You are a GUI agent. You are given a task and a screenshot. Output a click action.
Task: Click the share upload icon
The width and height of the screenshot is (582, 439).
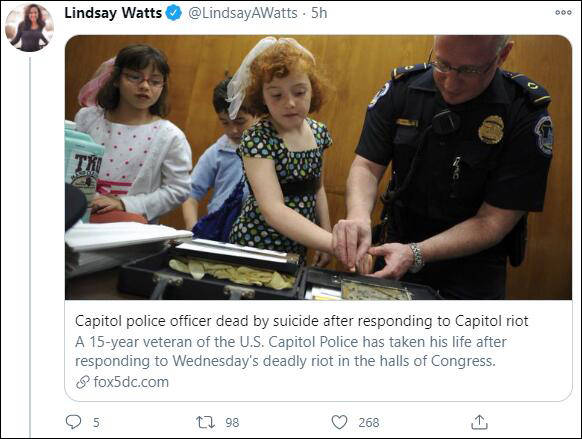click(x=479, y=422)
